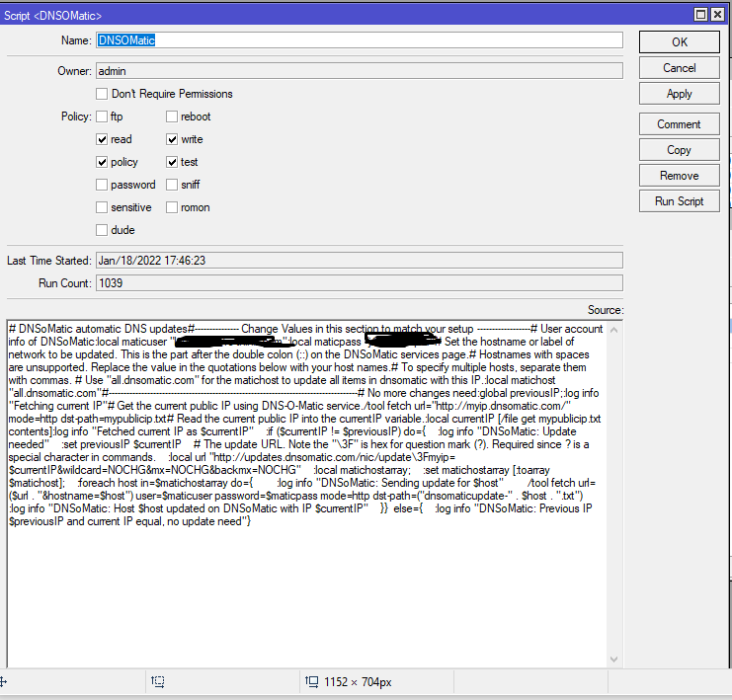
Task: Uncheck the test policy
Action: (172, 162)
